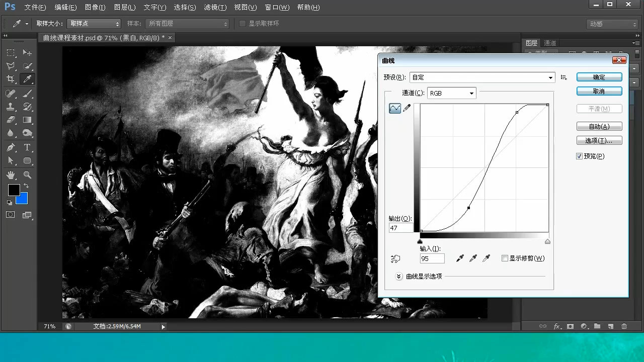This screenshot has height=362, width=644.
Task: Cancel curves with the 取消 button
Action: pyautogui.click(x=599, y=92)
